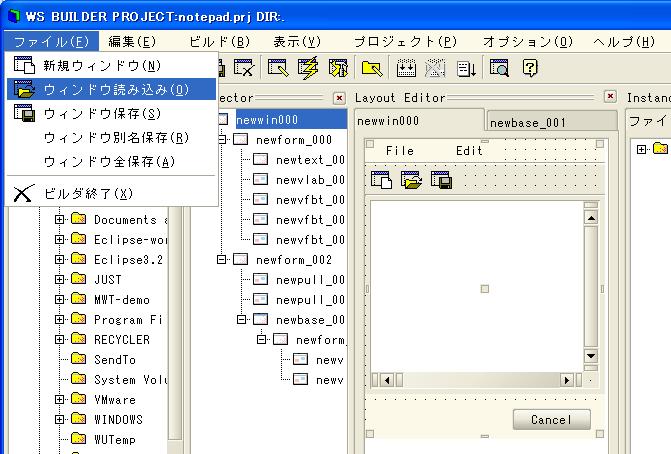Choose ウィンドウ保存(S) menu entry
The height and width of the screenshot is (454, 671).
pyautogui.click(x=111, y=113)
